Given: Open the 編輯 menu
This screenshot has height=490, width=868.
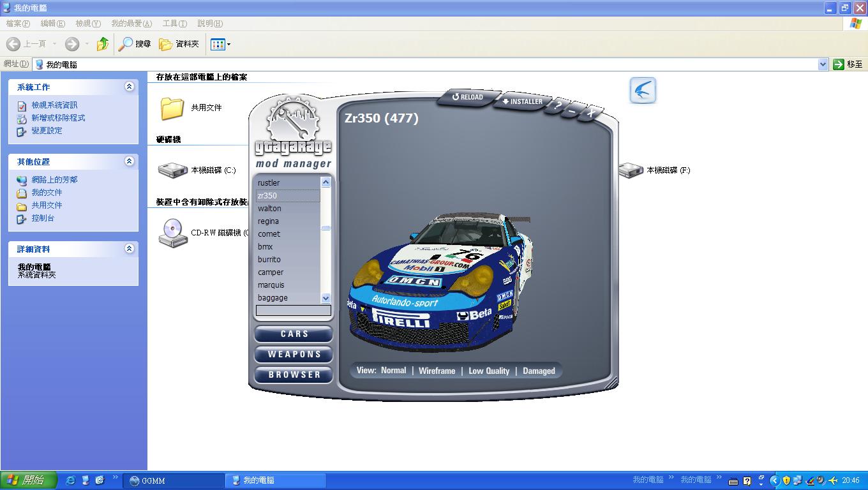Looking at the screenshot, I should 52,24.
